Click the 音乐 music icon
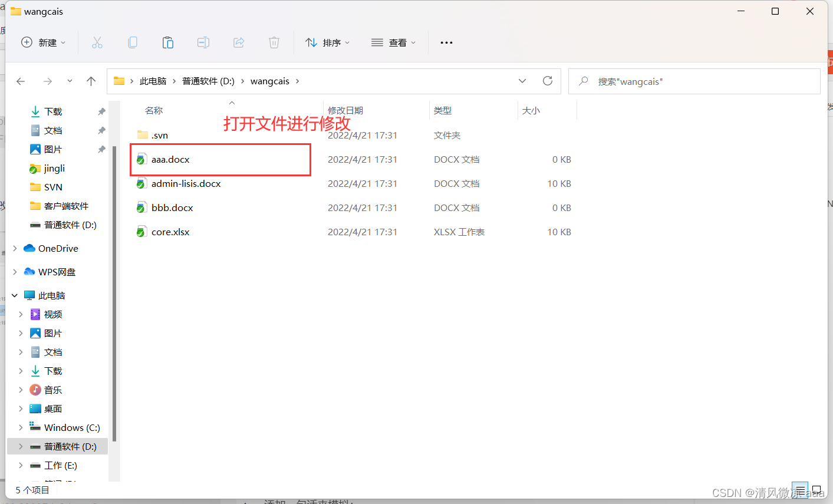This screenshot has height=504, width=833. [x=35, y=390]
